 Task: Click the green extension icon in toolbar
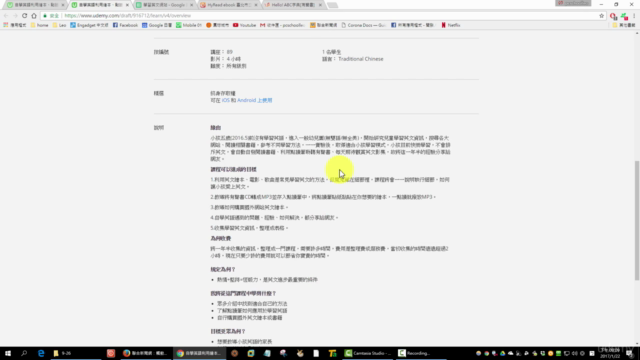pos(624,16)
